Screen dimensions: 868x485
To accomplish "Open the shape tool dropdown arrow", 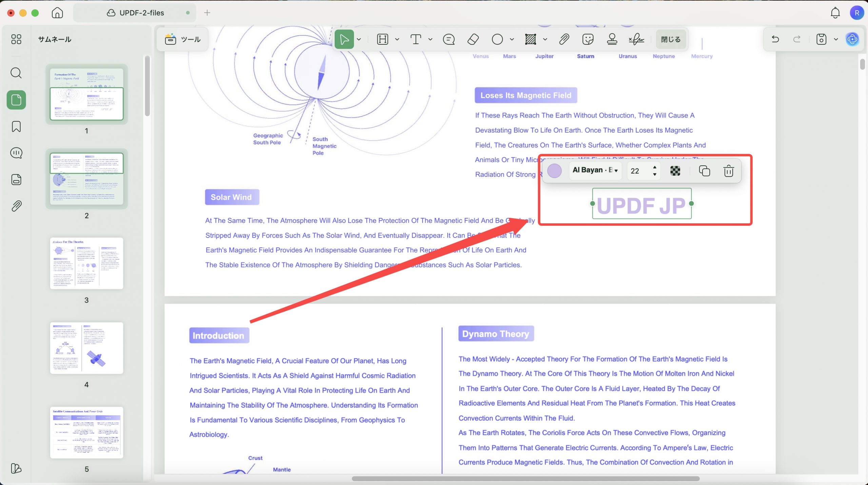I will click(x=512, y=39).
